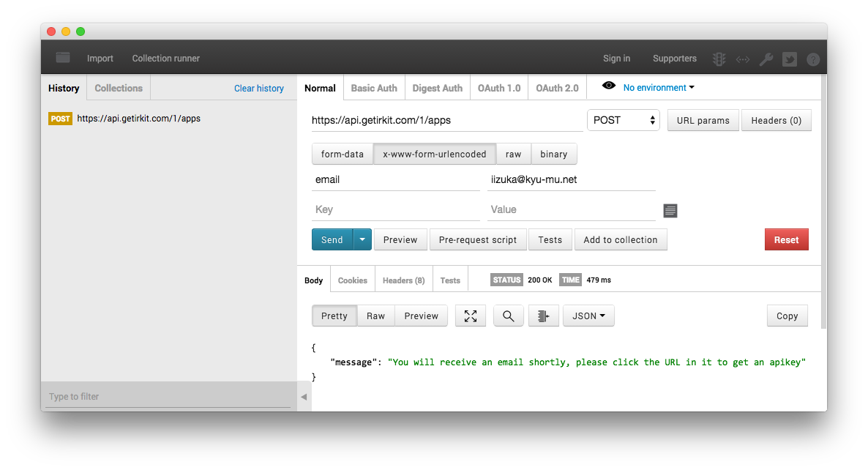Click the email key field
Screen dimensions: 868x470
396,180
